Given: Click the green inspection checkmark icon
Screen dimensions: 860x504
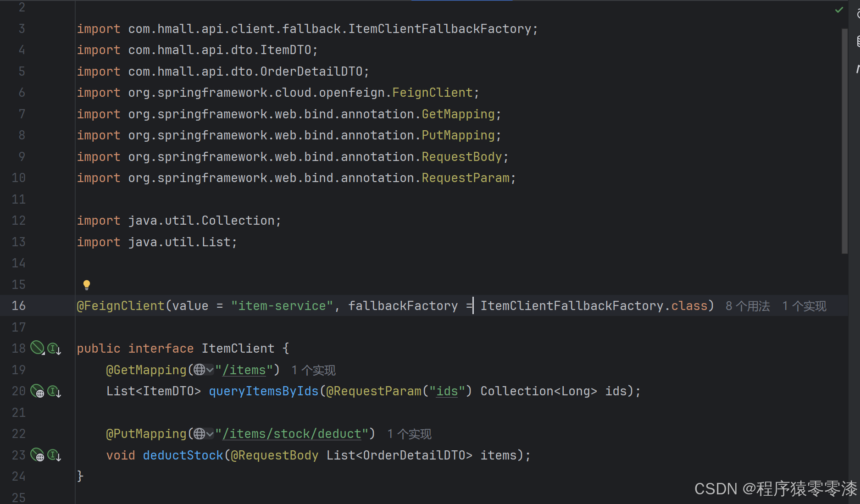Looking at the screenshot, I should point(839,10).
